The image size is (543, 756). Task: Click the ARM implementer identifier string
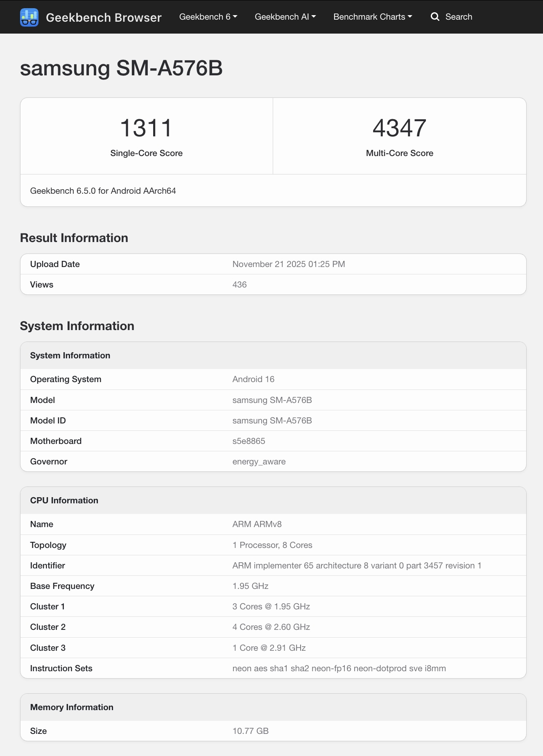pos(357,566)
